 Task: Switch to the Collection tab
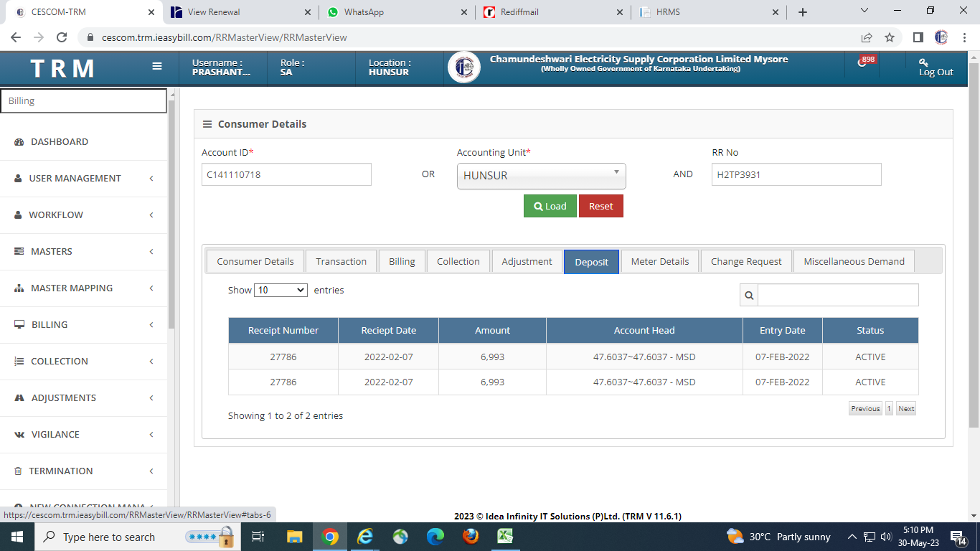[458, 261]
